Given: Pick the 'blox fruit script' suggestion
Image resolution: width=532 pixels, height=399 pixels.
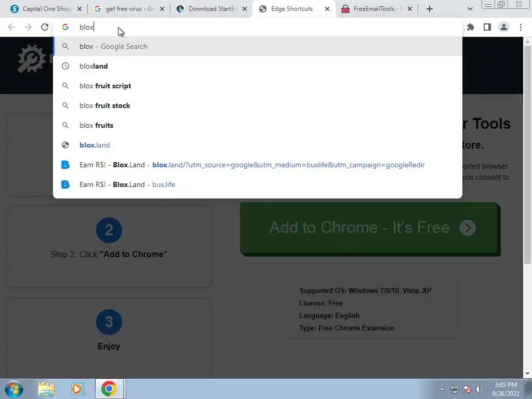Looking at the screenshot, I should coord(258,86).
